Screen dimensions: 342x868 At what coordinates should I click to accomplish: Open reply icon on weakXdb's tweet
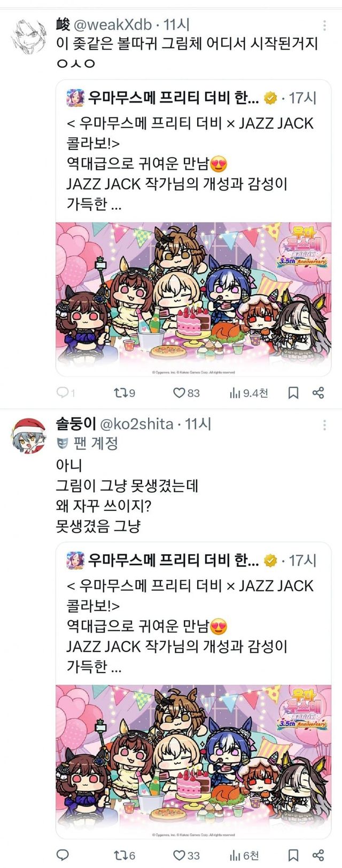click(63, 393)
